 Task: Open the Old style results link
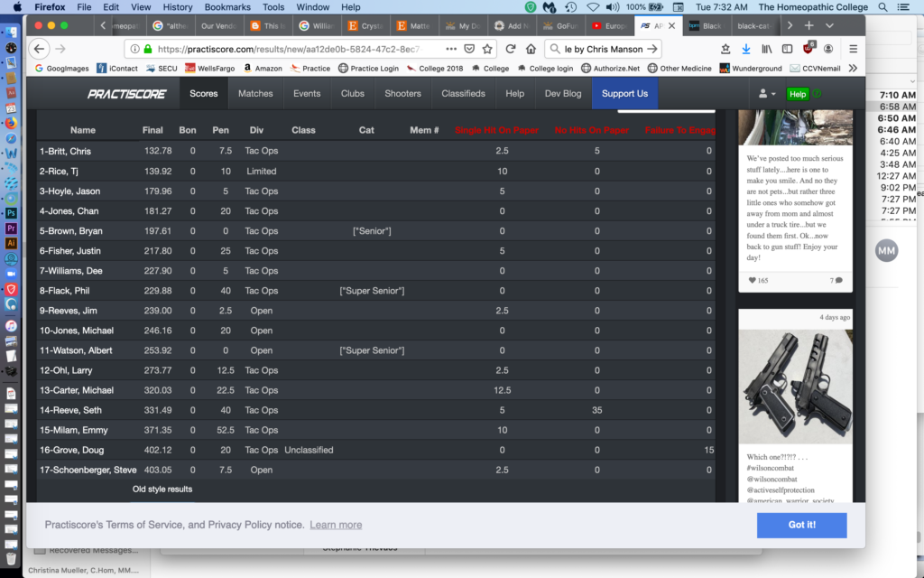pos(162,489)
